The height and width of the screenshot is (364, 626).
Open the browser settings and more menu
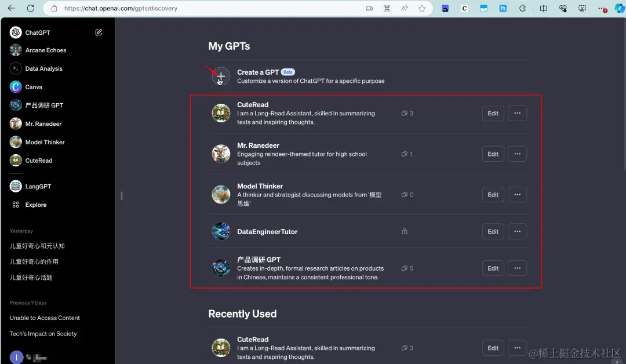tap(602, 8)
